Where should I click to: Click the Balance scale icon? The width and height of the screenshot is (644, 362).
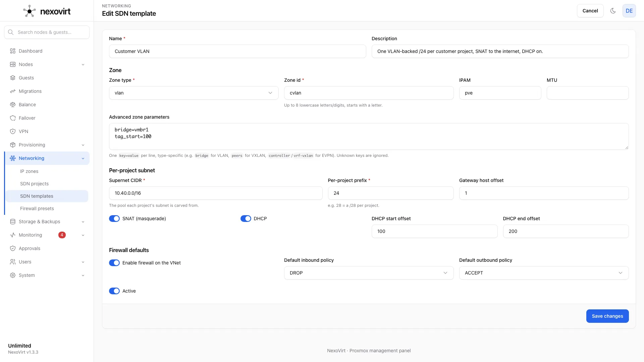point(13,105)
